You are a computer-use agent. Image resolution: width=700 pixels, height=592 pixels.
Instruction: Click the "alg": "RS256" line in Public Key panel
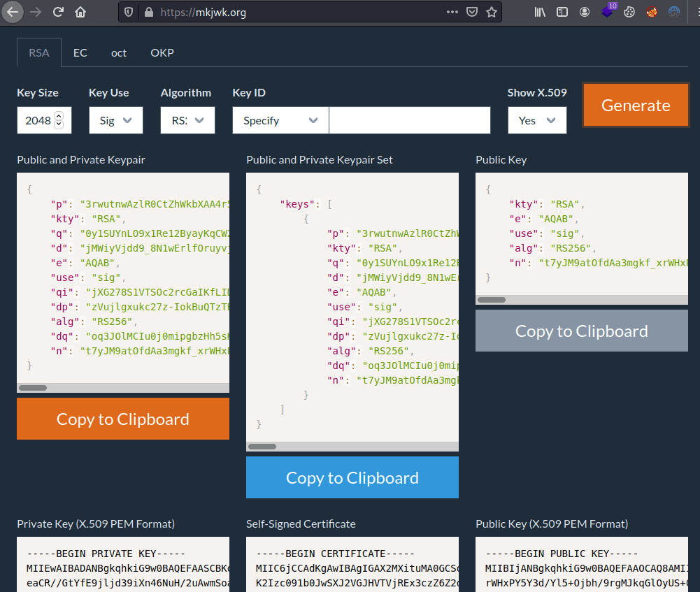(552, 249)
